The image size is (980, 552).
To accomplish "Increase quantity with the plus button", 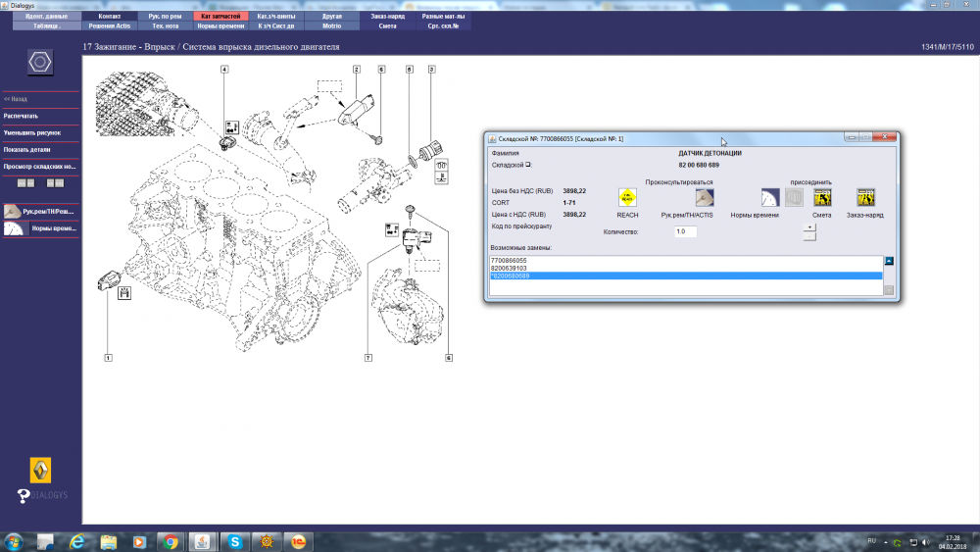I will (809, 227).
